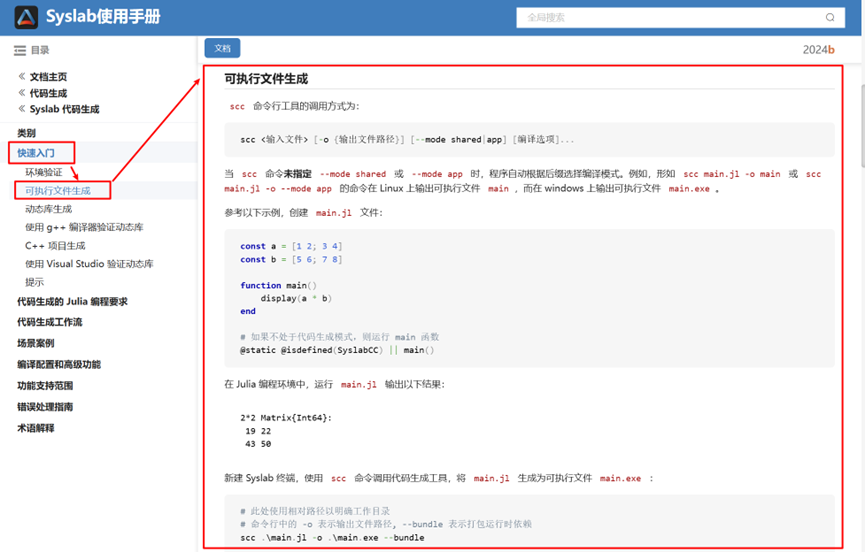
Task: Open the 动态库生成 page
Action: coord(49,209)
